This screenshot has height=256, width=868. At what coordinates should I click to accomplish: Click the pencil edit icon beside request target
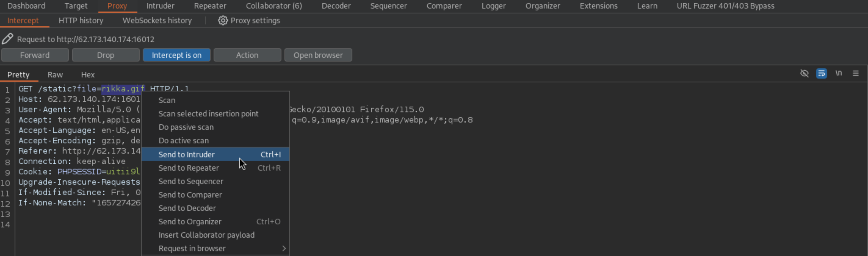(x=7, y=39)
